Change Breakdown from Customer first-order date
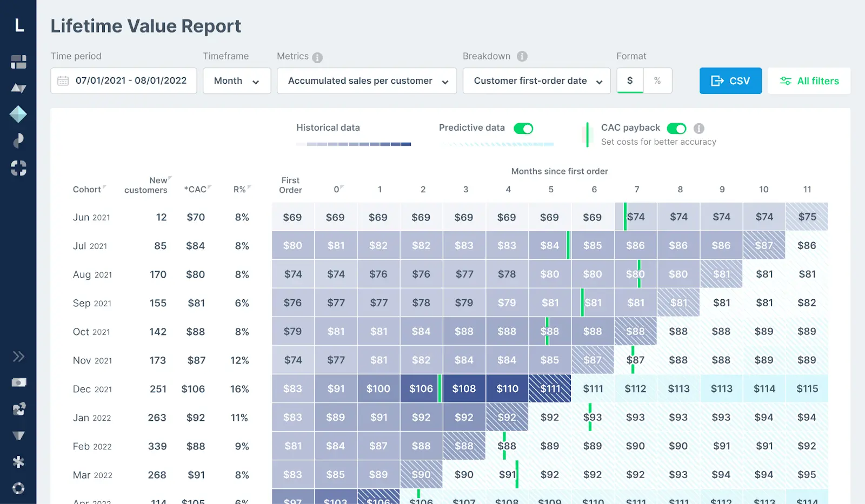Viewport: 865px width, 504px height. 536,80
